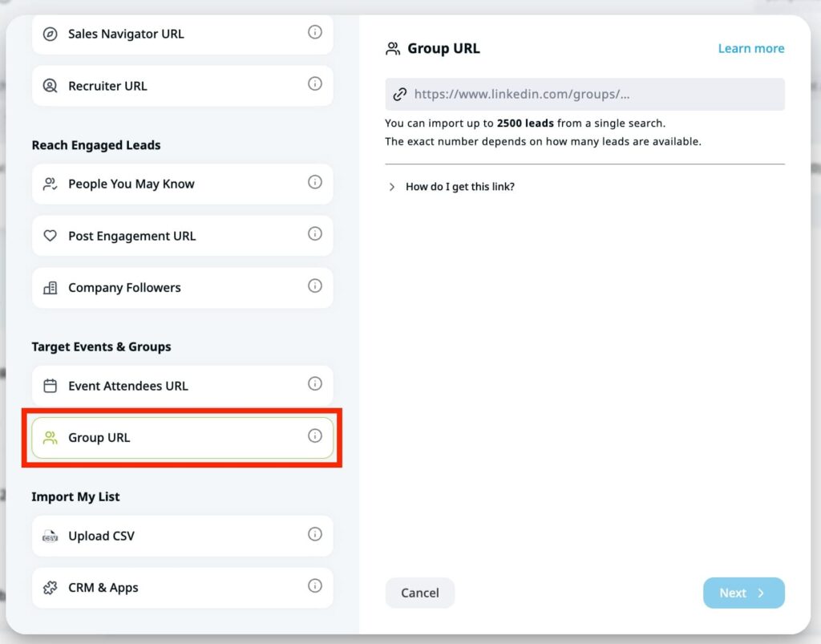Click the CSV icon beside Upload CSV
The width and height of the screenshot is (821, 644).
(50, 536)
